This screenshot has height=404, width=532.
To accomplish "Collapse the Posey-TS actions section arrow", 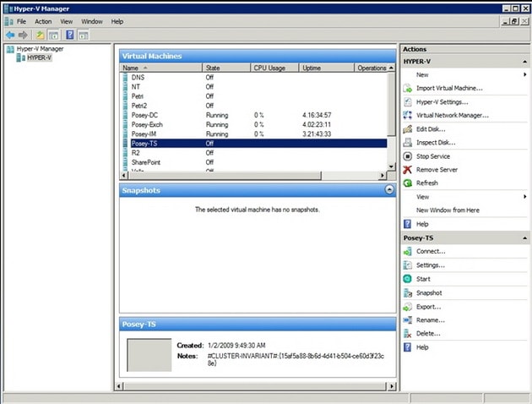I will point(525,238).
